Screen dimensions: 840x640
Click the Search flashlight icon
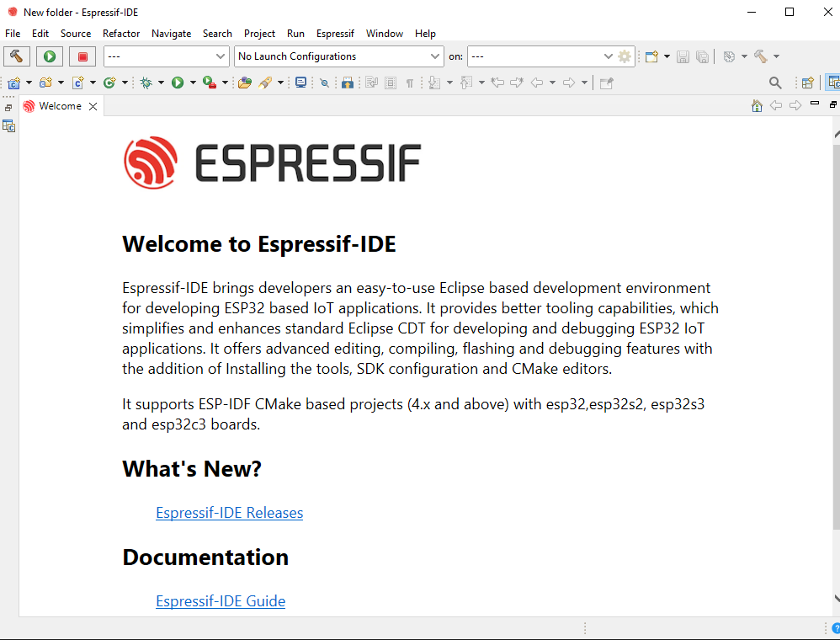click(265, 83)
